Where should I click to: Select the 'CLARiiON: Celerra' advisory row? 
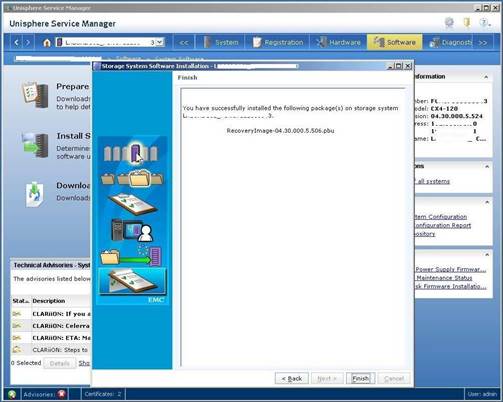pos(51,326)
